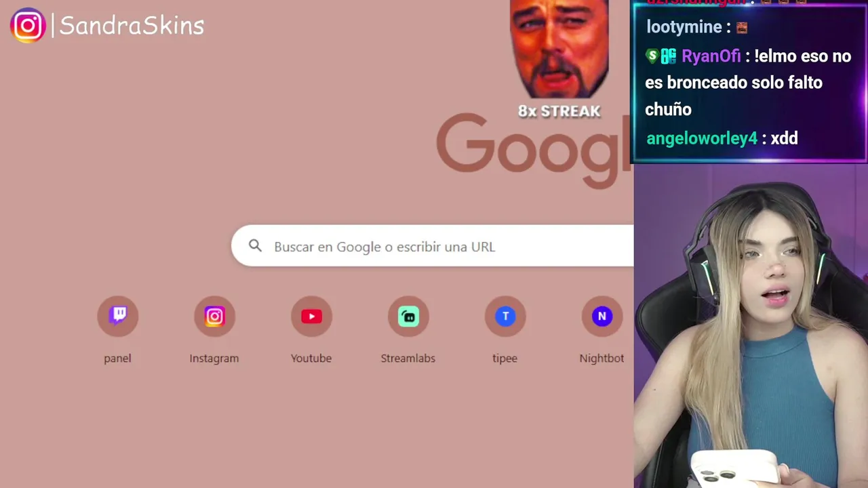Click the Youtube shortcut label
The width and height of the screenshot is (868, 488).
311,358
